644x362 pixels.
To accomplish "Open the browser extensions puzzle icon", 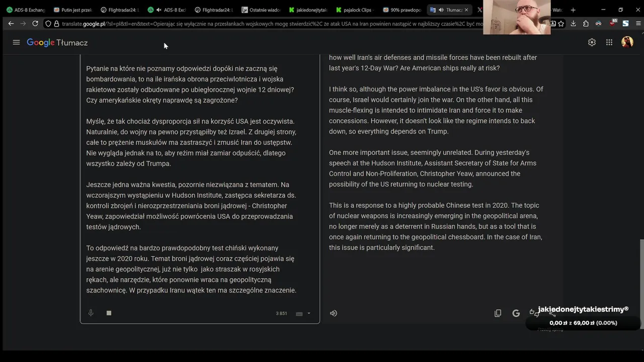I will click(586, 23).
